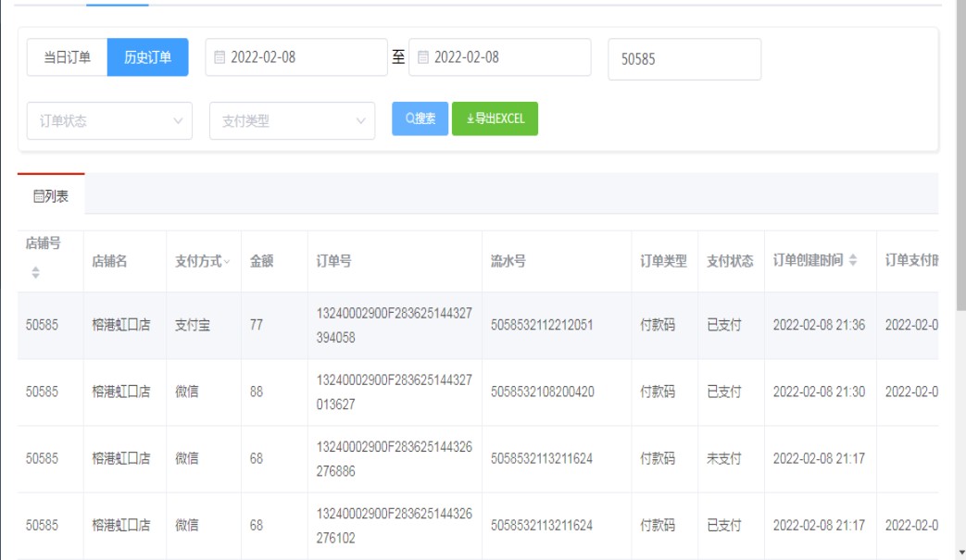The height and width of the screenshot is (560, 966).
Task: Click the filter chevron beside 支付方式 header
Action: [228, 262]
